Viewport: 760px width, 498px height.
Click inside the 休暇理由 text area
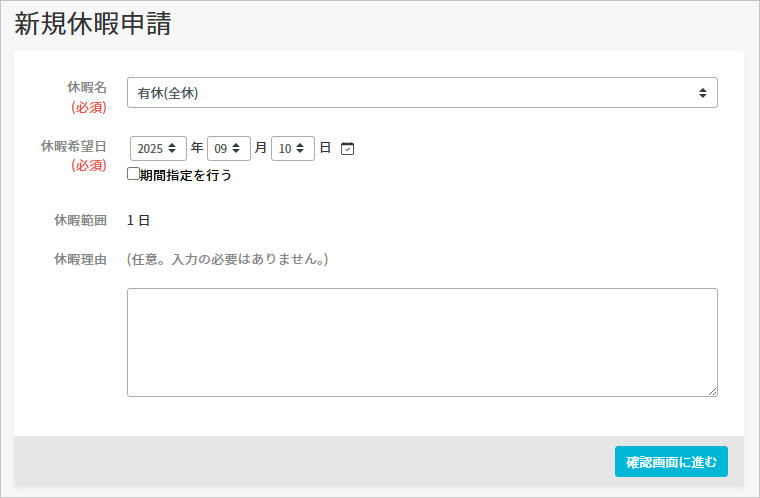pos(421,342)
